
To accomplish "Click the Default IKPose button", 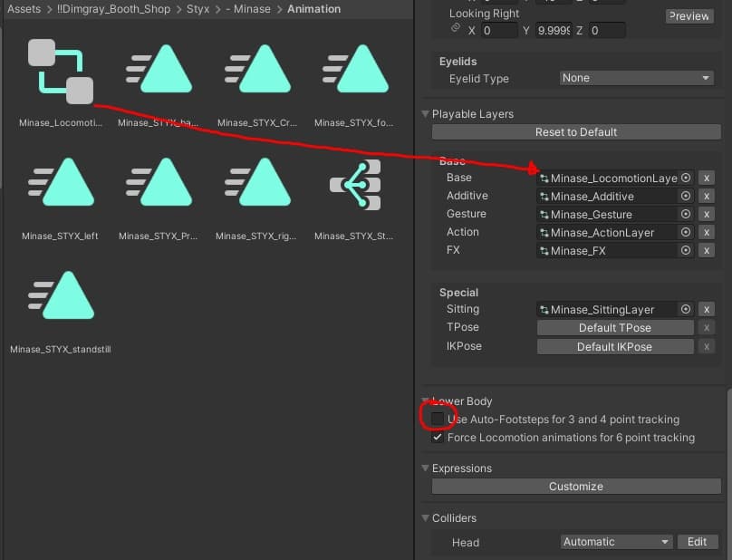I will click(615, 347).
